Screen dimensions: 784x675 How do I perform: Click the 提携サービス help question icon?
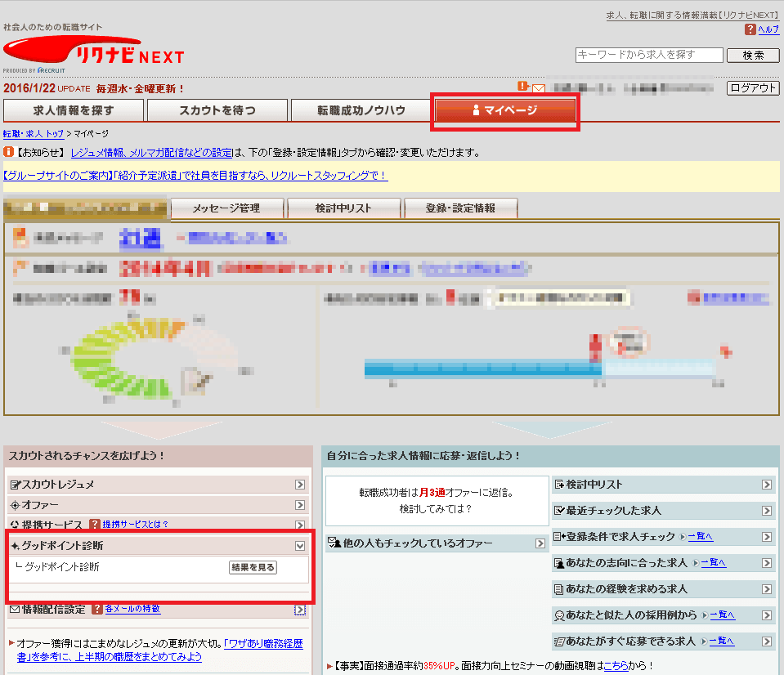pos(95,524)
